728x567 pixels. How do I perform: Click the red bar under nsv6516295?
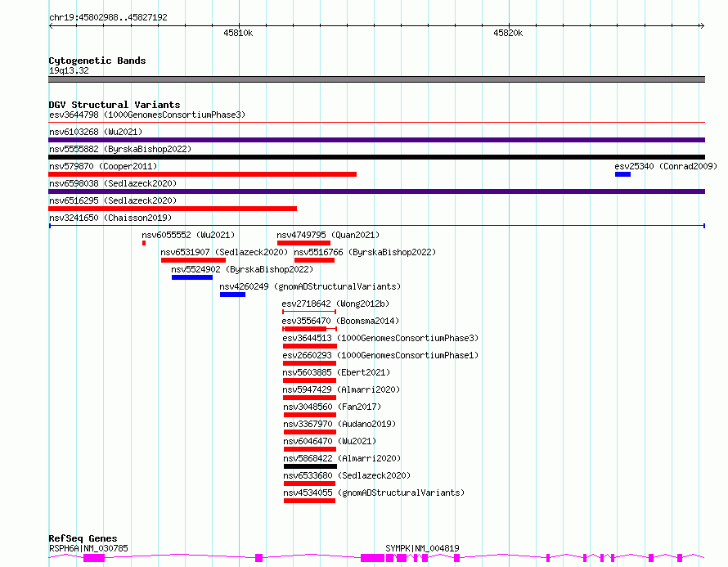click(173, 209)
